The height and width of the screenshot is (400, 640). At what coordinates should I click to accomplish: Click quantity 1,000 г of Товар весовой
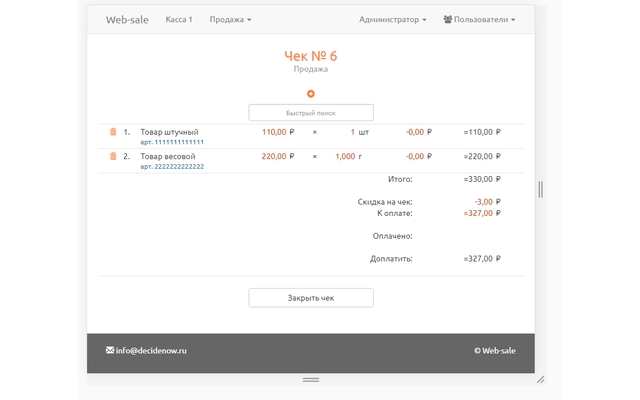(x=349, y=156)
